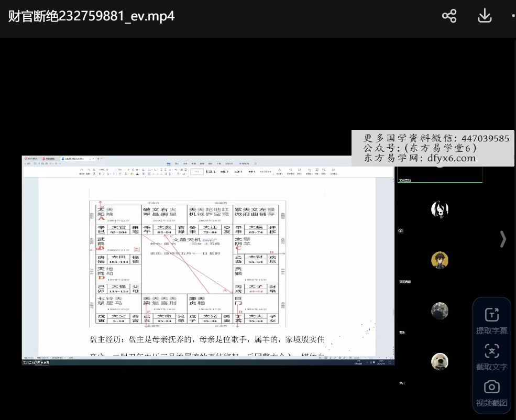
Task: Download the video with the download icon
Action: 485,16
